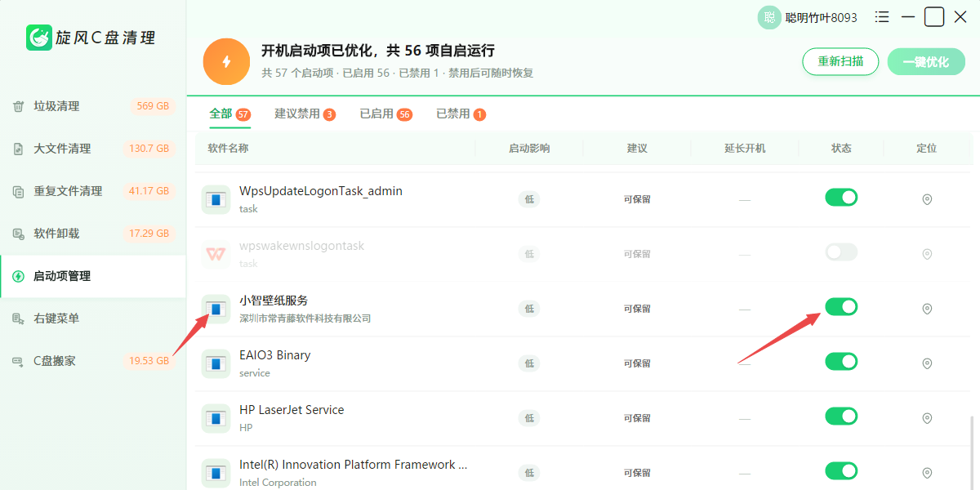980x490 pixels.
Task: Go to 重复文件清理 duplicate files page
Action: coord(92,191)
